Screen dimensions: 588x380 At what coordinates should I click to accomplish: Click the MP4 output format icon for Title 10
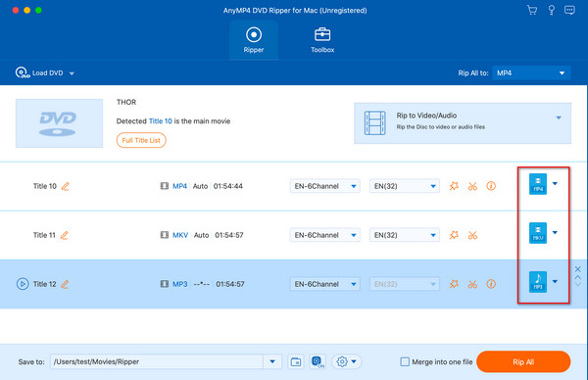538,184
